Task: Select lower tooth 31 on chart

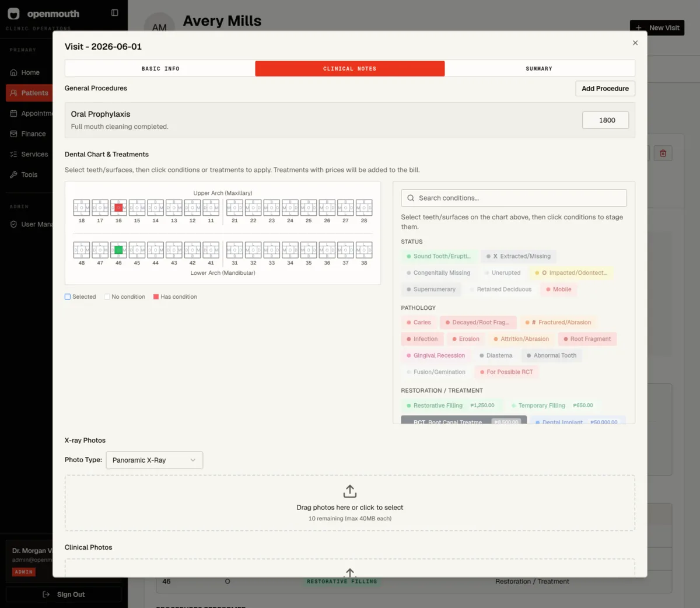Action: point(235,250)
